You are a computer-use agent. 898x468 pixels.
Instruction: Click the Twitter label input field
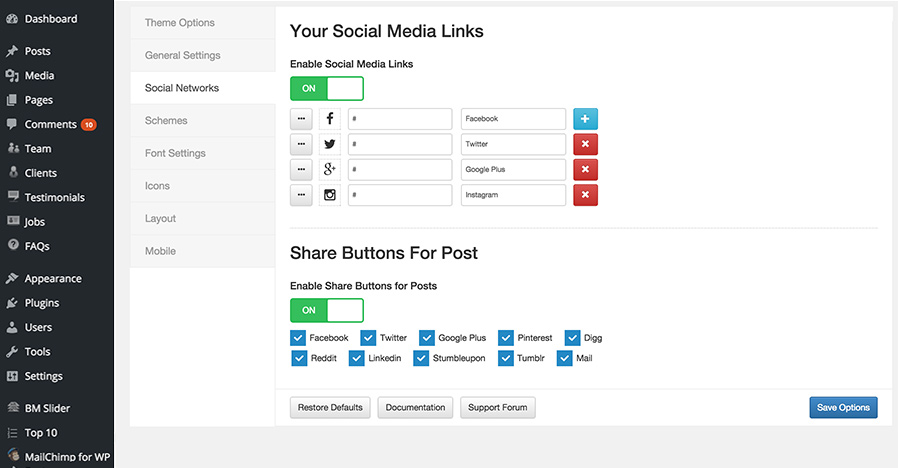tap(513, 144)
